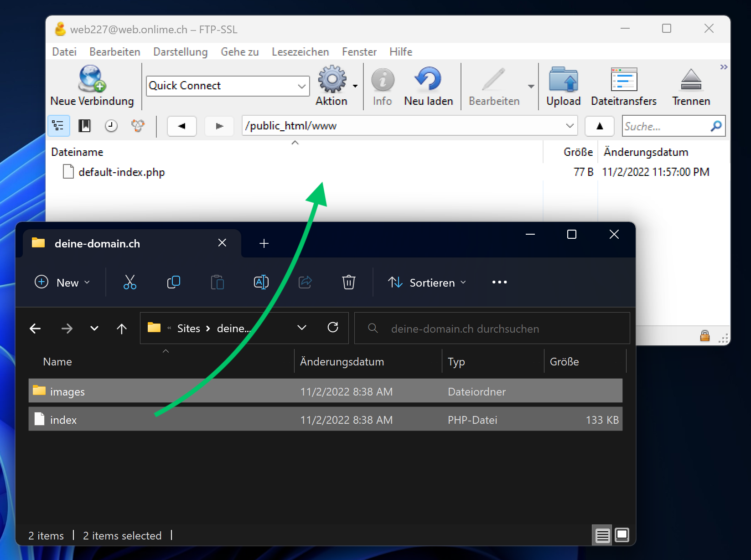Show the bookmarks view in Cyberduck
The image size is (751, 560).
85,126
